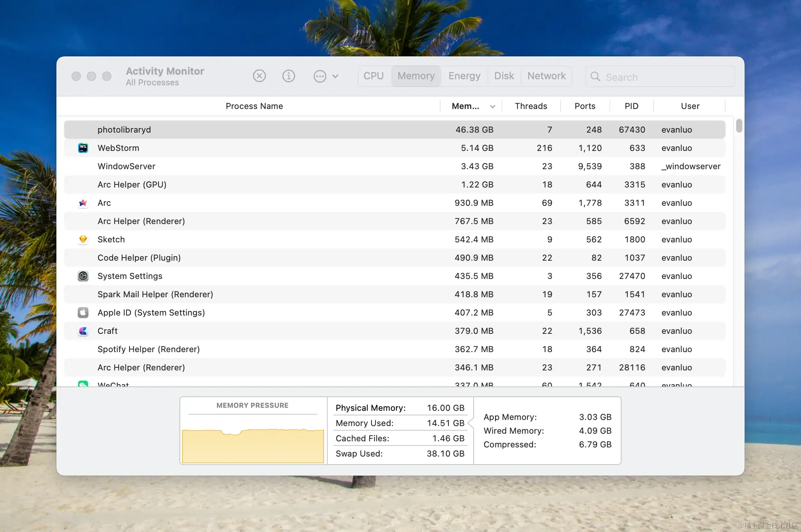
Task: Click the Sketch diamond icon
Action: pyautogui.click(x=83, y=239)
